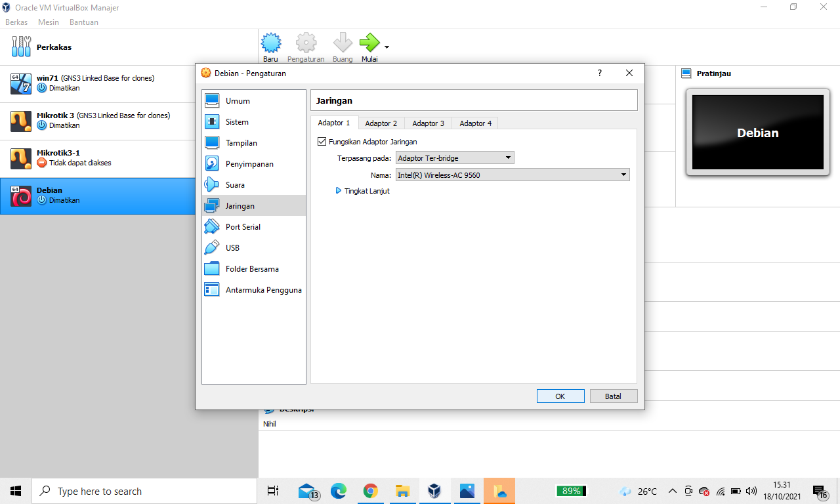Click the weather 26°C widget
840x504 pixels.
pyautogui.click(x=638, y=491)
